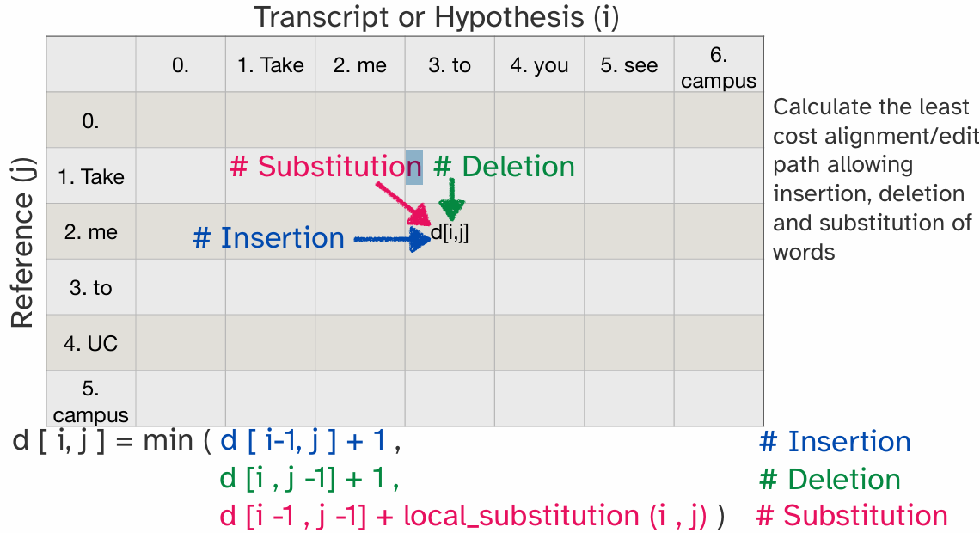The image size is (980, 533).
Task: Click the empty cell at row 0, column 0
Action: pyautogui.click(x=181, y=120)
